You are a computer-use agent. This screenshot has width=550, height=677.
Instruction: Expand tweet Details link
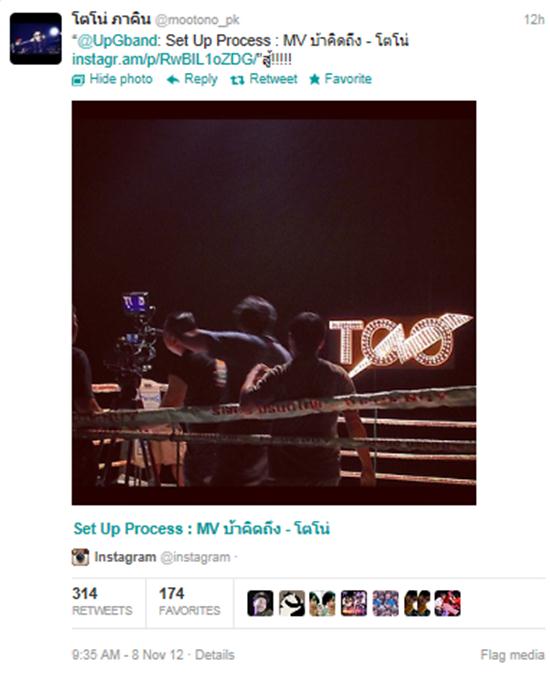coord(215,655)
